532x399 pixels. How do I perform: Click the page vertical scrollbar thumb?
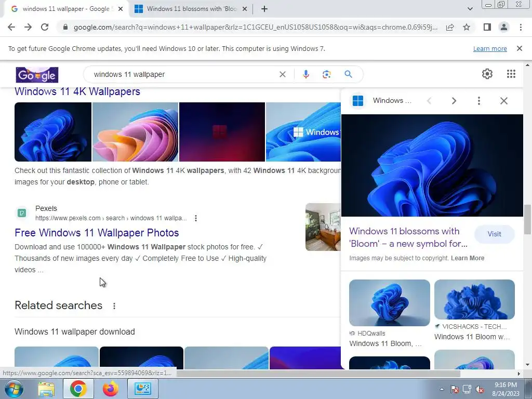coord(527,219)
